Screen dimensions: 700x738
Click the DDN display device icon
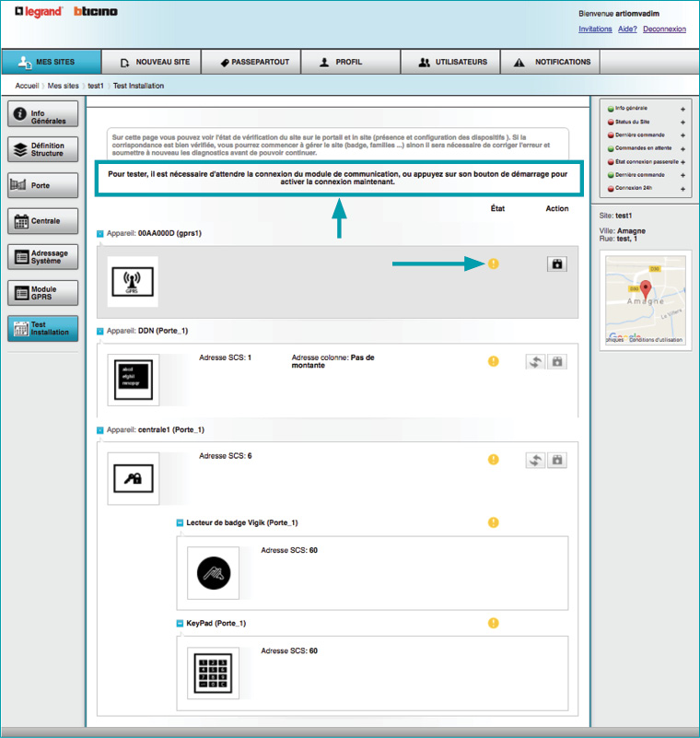[133, 380]
